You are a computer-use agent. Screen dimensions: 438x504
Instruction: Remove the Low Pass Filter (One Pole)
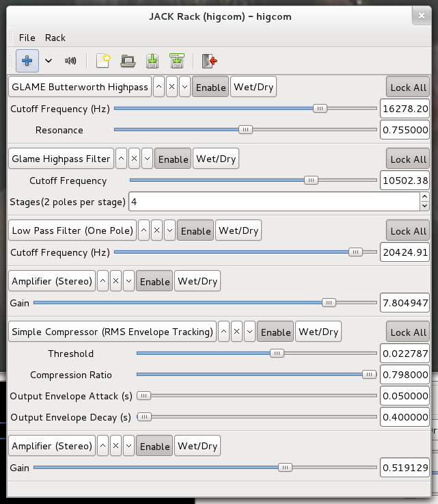point(156,230)
